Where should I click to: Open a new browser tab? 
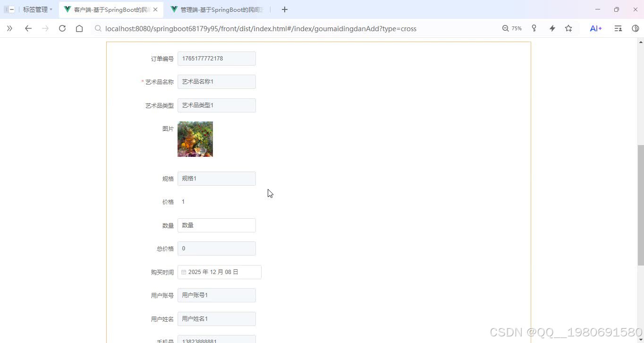285,9
